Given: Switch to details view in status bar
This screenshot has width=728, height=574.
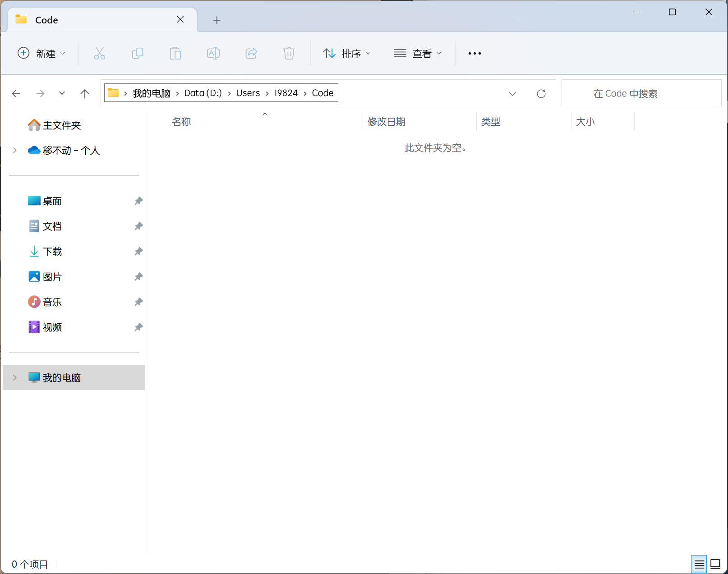Looking at the screenshot, I should (x=699, y=564).
